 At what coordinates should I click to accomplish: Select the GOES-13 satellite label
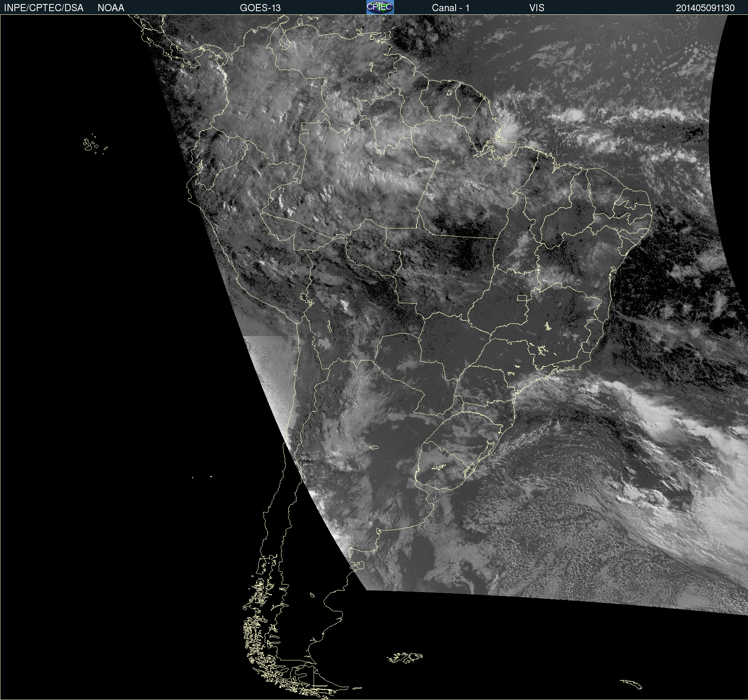260,8
